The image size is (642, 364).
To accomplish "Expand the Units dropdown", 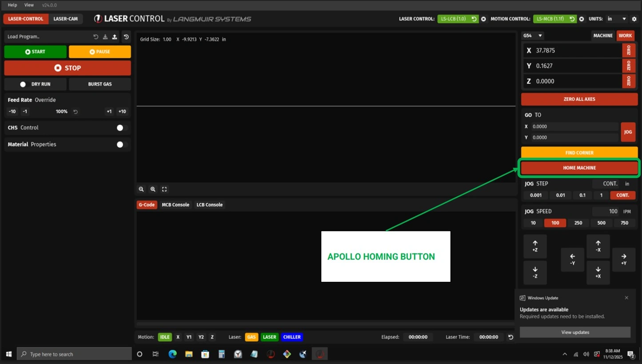I will coord(617,19).
